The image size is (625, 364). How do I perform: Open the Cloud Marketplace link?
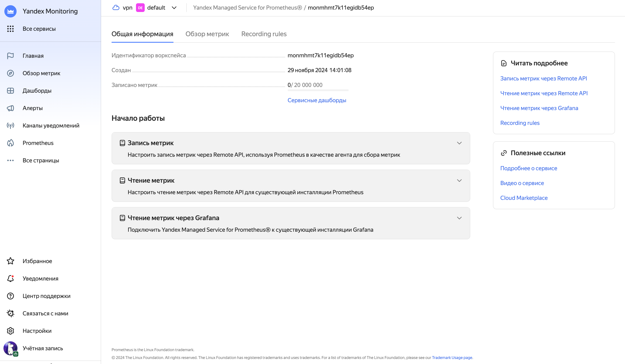pos(524,198)
